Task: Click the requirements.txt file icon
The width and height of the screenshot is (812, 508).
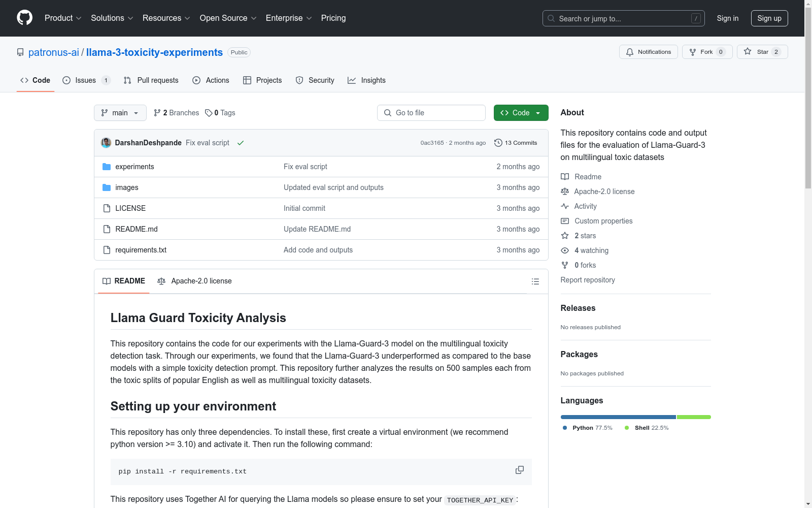Action: click(x=107, y=250)
